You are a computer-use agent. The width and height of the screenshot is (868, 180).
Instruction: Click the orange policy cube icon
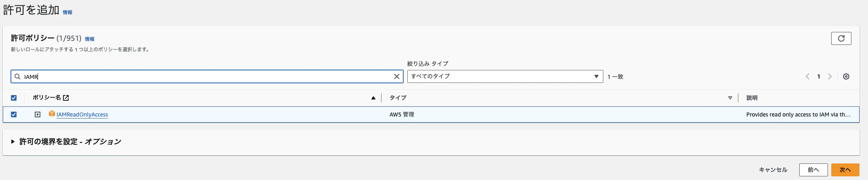tap(52, 114)
